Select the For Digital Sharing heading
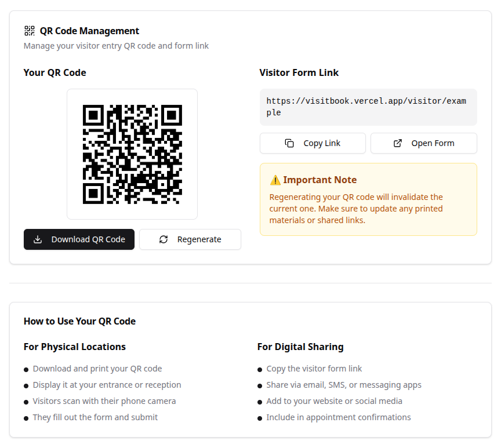 tap(300, 347)
